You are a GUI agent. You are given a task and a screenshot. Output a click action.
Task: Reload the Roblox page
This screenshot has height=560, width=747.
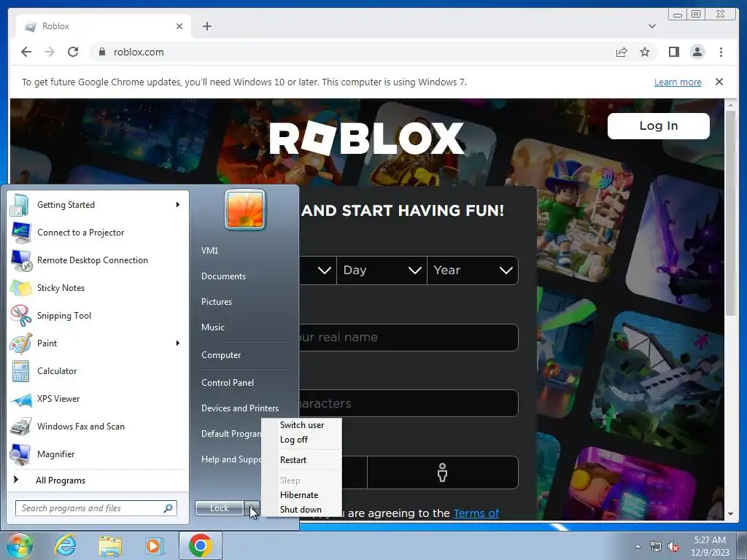click(x=73, y=52)
